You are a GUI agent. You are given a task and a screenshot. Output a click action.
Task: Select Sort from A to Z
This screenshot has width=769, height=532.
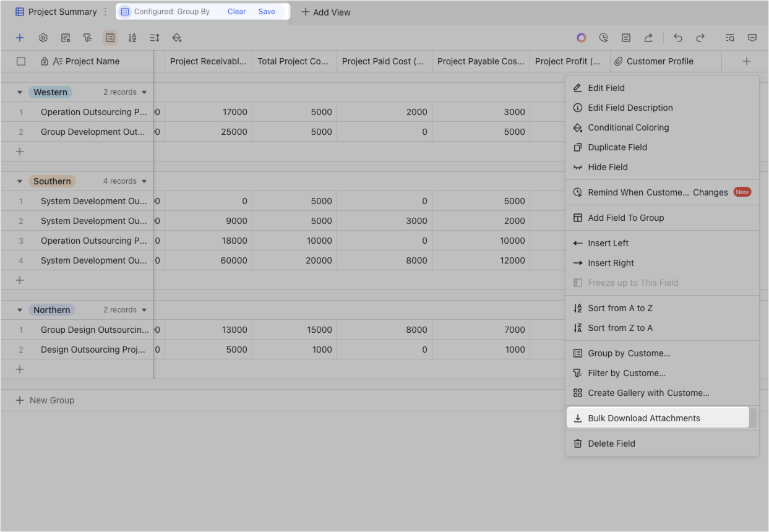click(x=662, y=308)
